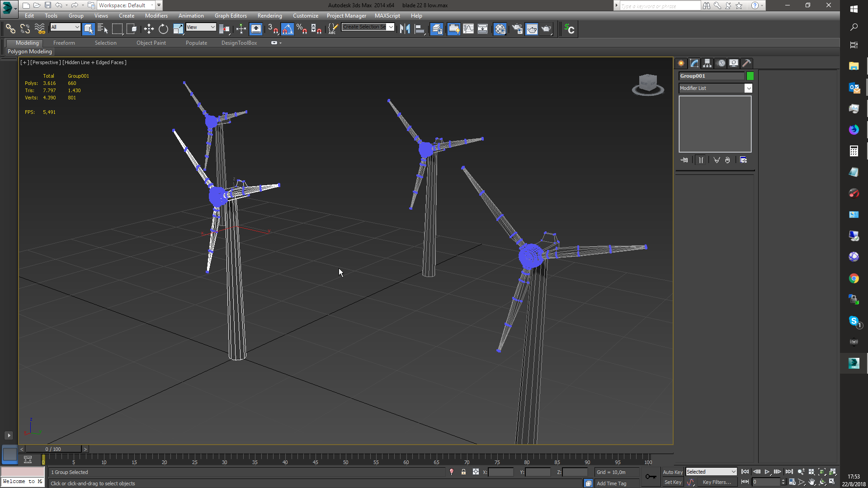Click the Hierarchy panel icon

(707, 63)
